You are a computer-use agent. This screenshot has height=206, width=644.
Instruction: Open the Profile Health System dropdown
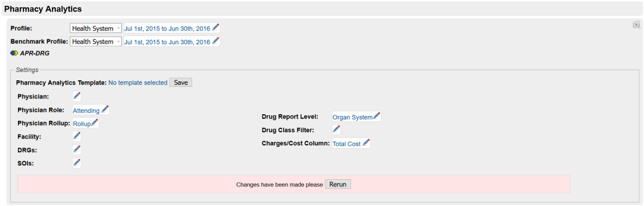(x=96, y=28)
